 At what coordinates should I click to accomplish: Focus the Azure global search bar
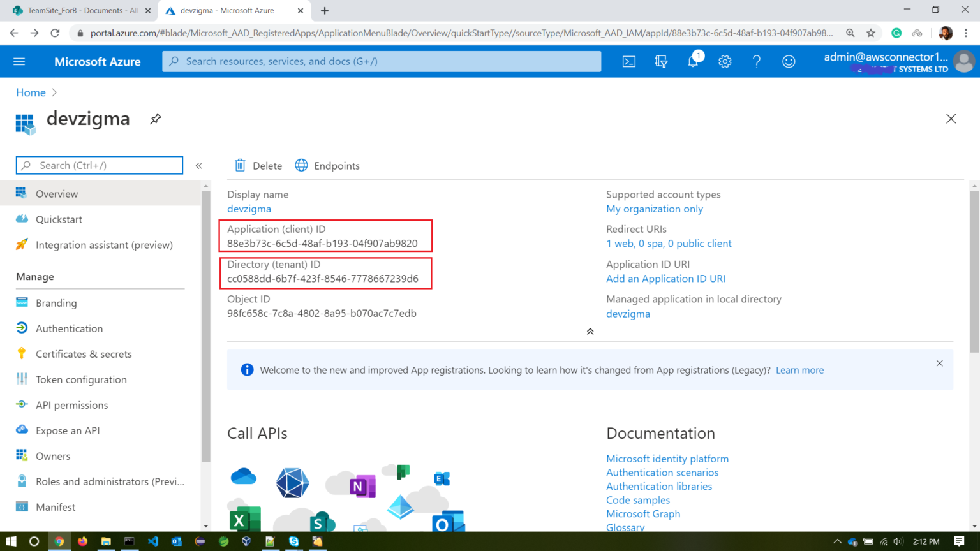(x=382, y=61)
